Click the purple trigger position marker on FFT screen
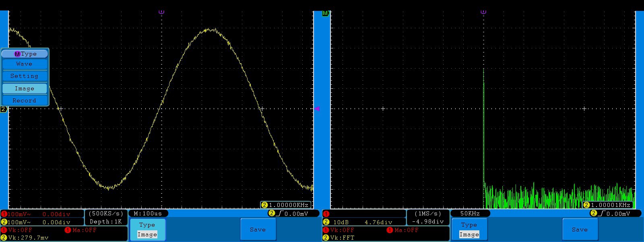 click(x=483, y=12)
